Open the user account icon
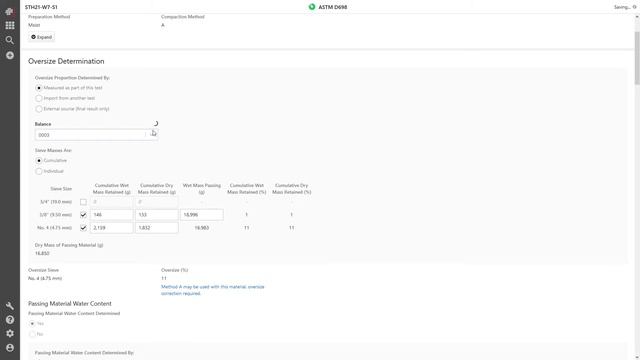Viewport: 640px width, 360px height. (9, 348)
